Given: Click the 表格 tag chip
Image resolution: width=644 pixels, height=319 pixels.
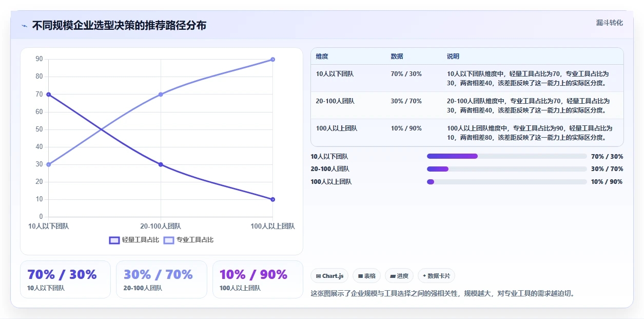Looking at the screenshot, I should tap(366, 276).
